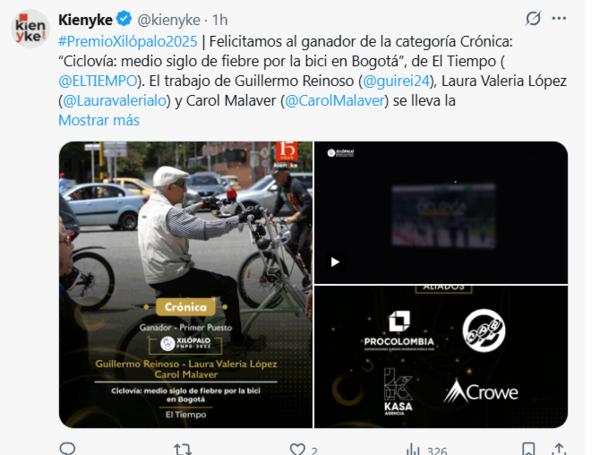Open the @CarolMalaver mention
Screen dimensions: 600x455
pyautogui.click(x=334, y=101)
